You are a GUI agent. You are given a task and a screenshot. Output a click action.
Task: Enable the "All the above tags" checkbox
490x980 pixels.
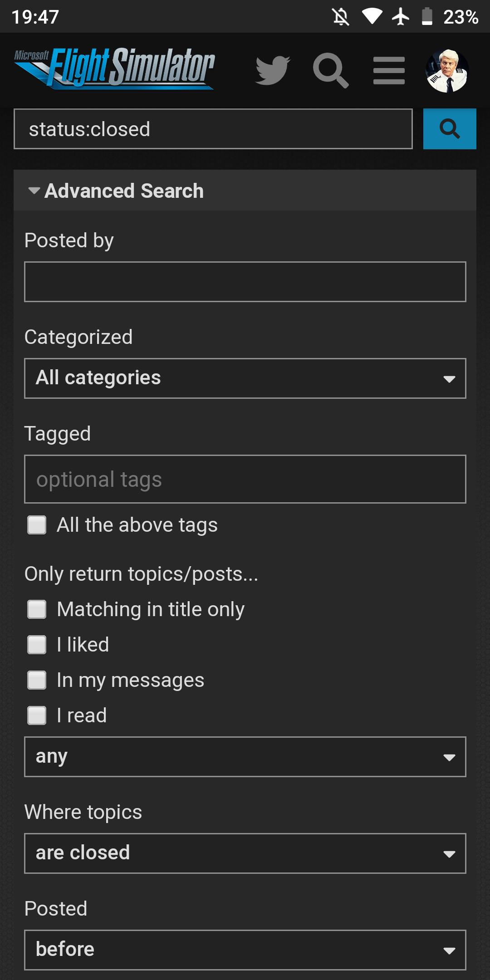(37, 525)
